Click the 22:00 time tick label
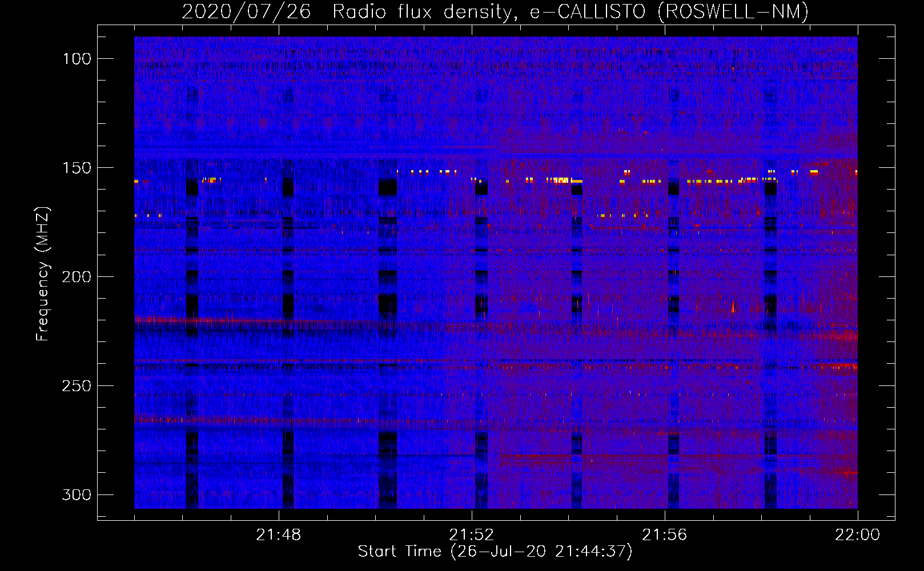The width and height of the screenshot is (924, 571). click(x=857, y=535)
